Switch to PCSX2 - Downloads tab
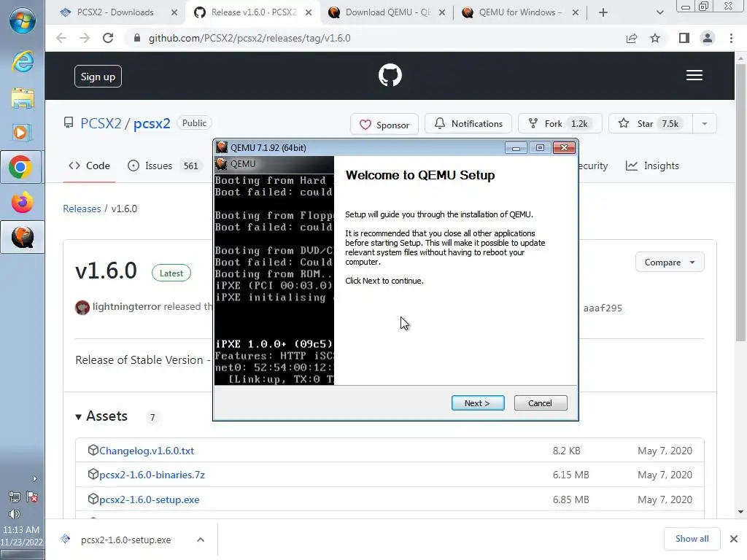The height and width of the screenshot is (560, 747). coord(115,12)
